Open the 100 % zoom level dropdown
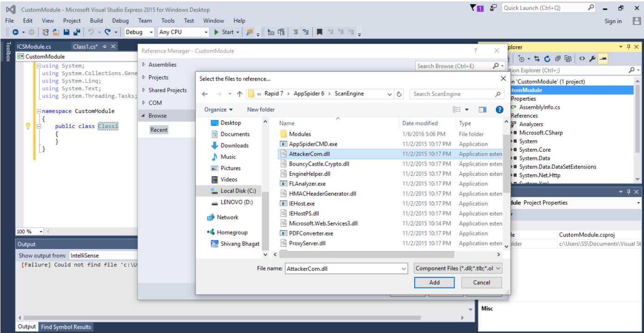This screenshot has height=333, width=644. [41, 231]
